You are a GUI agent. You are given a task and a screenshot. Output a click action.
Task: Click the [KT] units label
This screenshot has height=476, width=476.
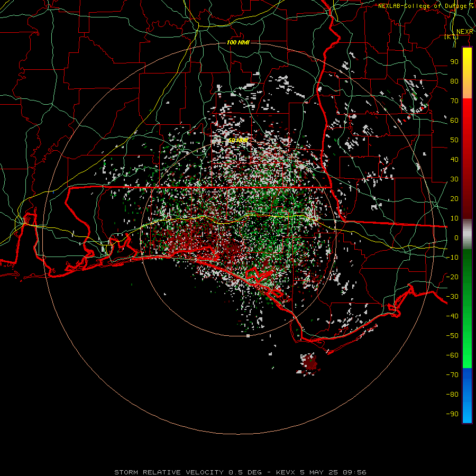click(452, 37)
